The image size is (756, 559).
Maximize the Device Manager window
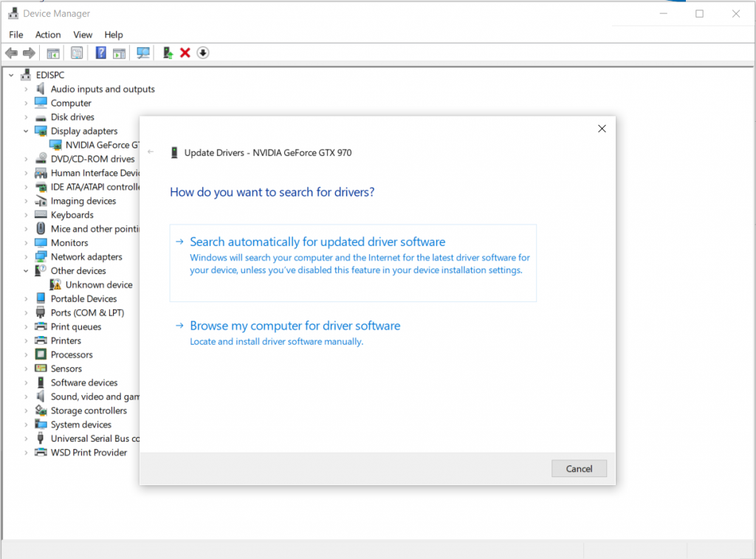[x=700, y=13]
